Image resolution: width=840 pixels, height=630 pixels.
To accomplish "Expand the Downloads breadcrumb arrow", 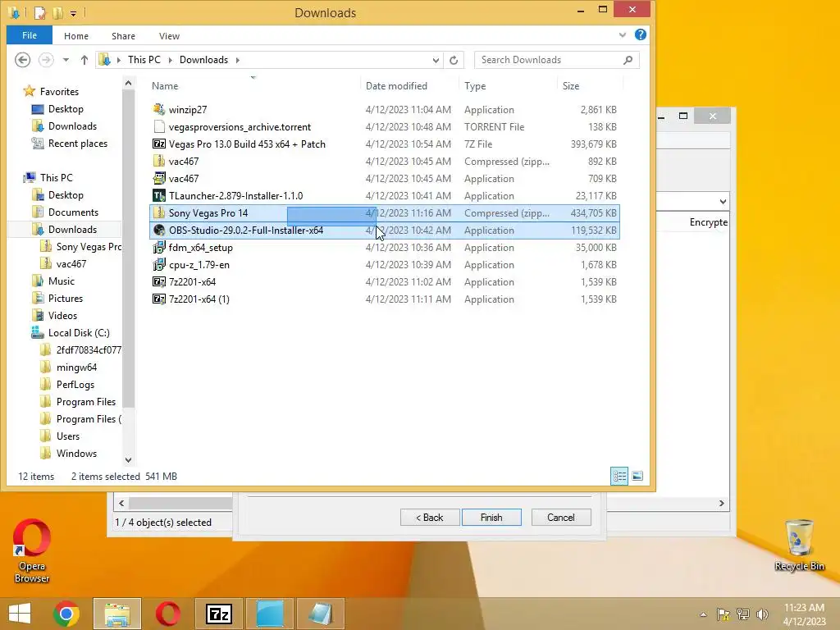I will 237,60.
